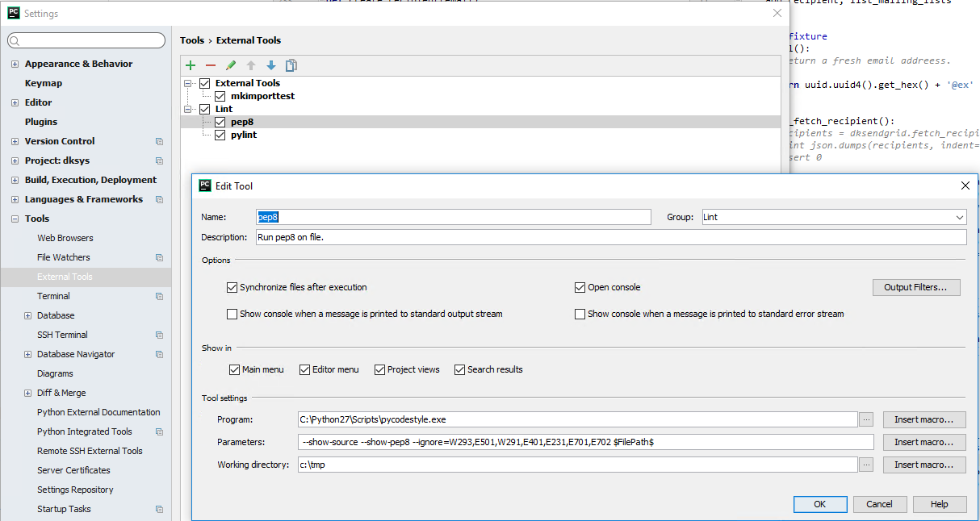Cancel the Edit Tool dialog
980x521 pixels.
click(880, 504)
